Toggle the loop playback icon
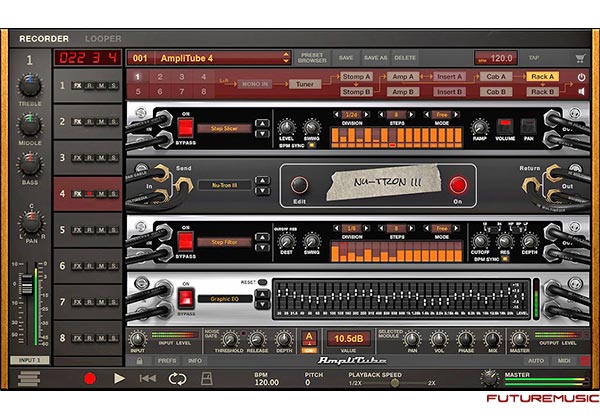The image size is (600, 420). [178, 378]
